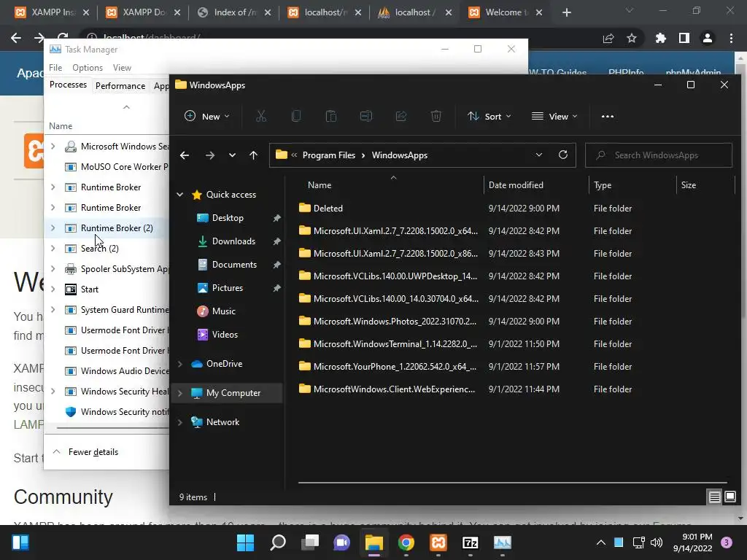The width and height of the screenshot is (747, 560).
Task: Go back using File Explorer back arrow
Action: tap(185, 155)
